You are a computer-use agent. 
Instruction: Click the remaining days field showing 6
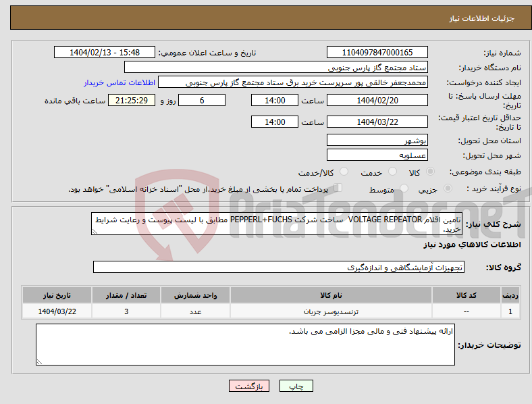(x=202, y=100)
